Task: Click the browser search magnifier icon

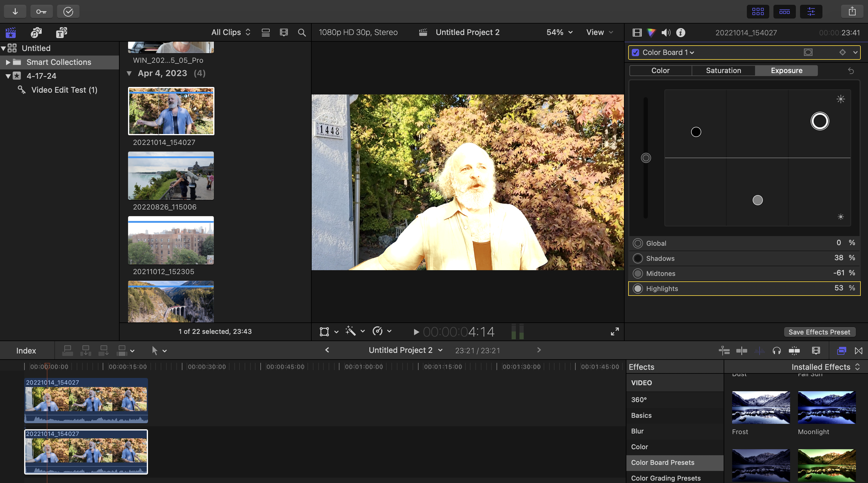Action: (302, 32)
